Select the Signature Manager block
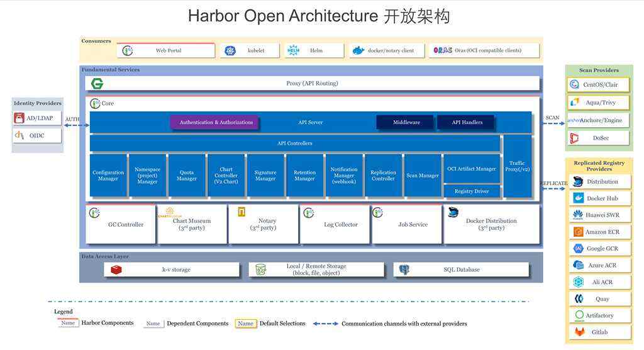 265,176
